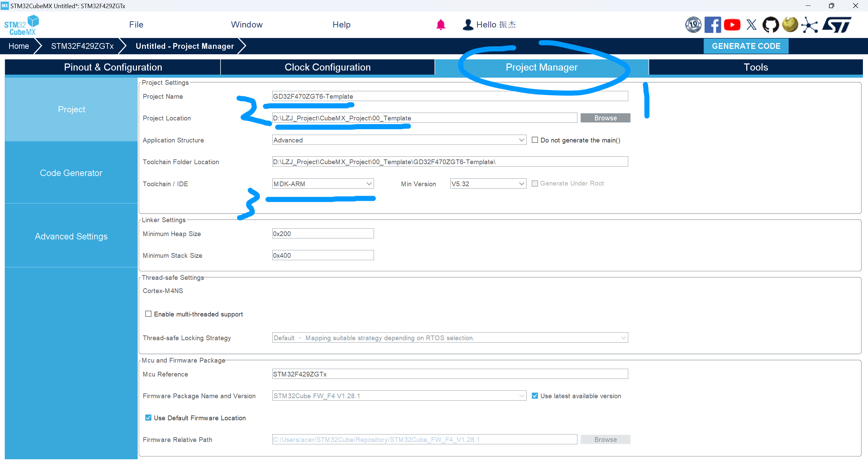Screen dimensions: 868x464
Task: Open the File menu
Action: (136, 25)
